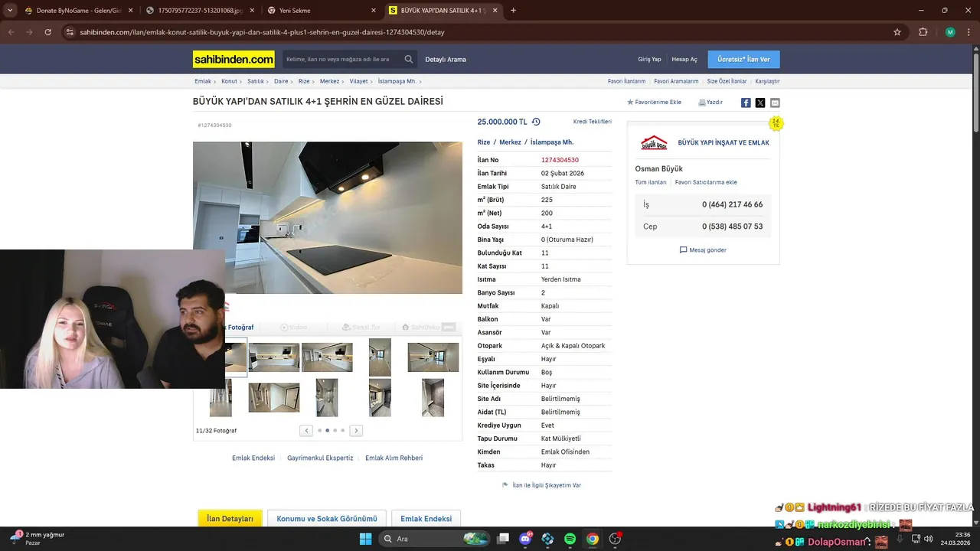The width and height of the screenshot is (980, 551).
Task: Click the search magnifier icon
Action: pos(409,59)
